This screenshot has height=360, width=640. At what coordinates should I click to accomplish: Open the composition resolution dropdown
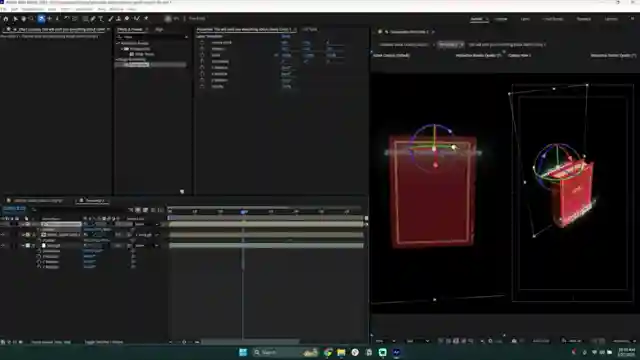tap(418, 341)
